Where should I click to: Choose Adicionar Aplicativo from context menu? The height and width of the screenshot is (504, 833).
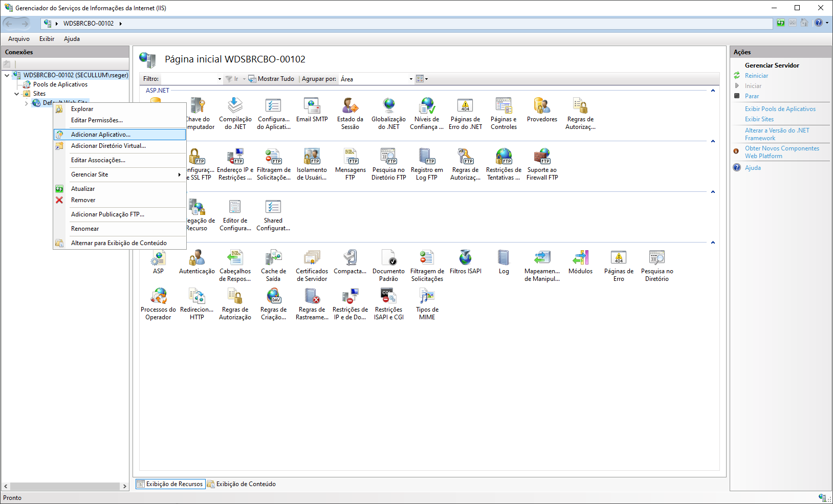pyautogui.click(x=101, y=135)
